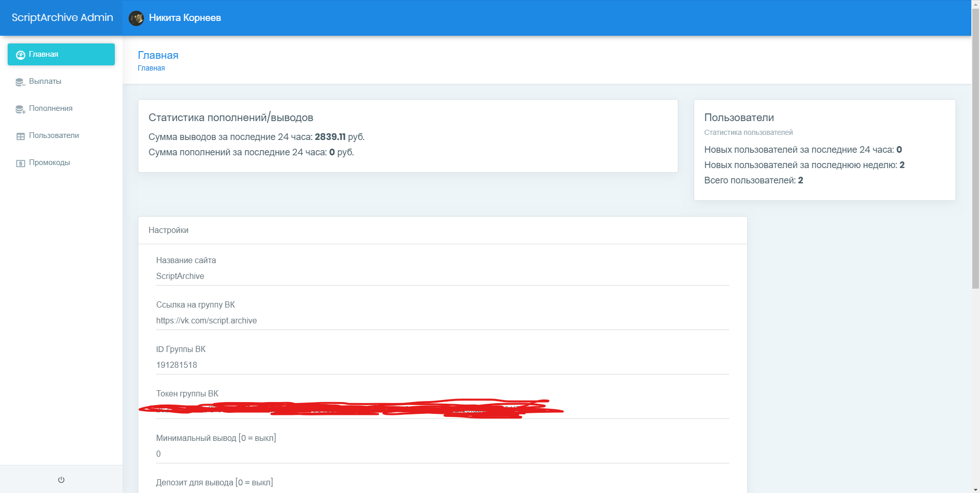This screenshot has height=493, width=980.
Task: Click the scrollbar down arrow
Action: point(975,489)
